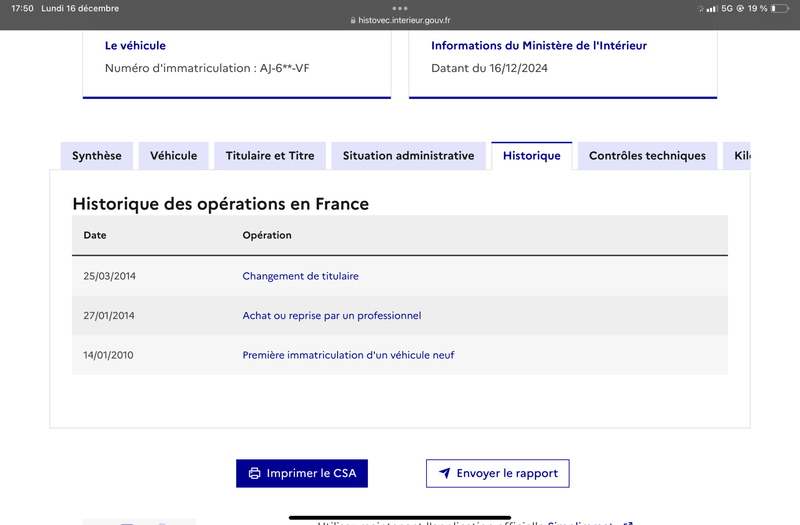Tap the three-dot multitasking icon at top

click(x=400, y=8)
